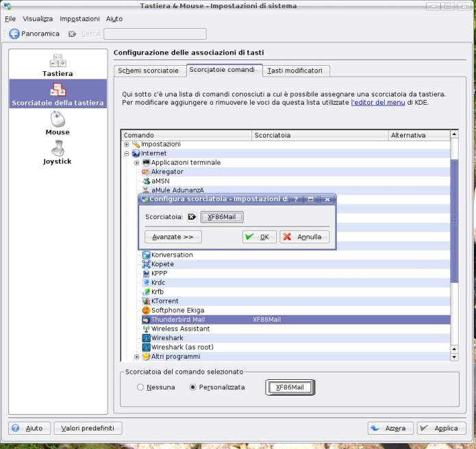476x449 pixels.
Task: Select the Softphone Ekiga icon
Action: (x=146, y=310)
